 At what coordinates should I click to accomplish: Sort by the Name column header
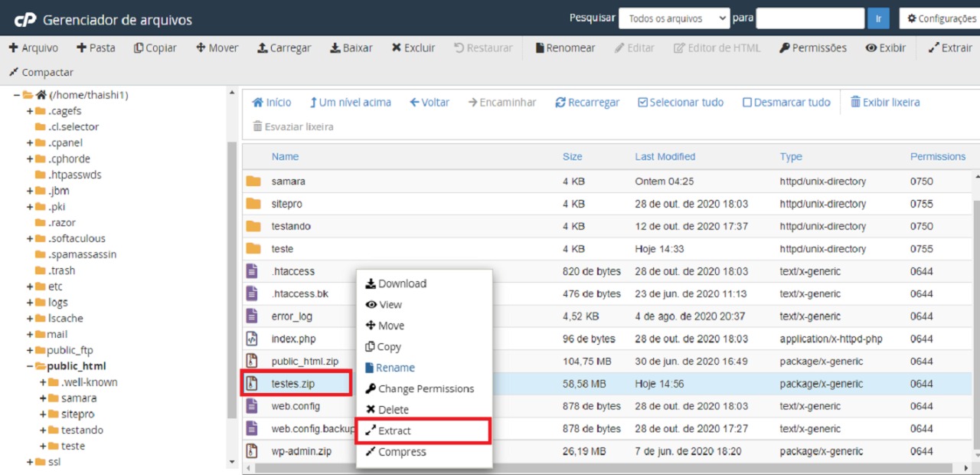(x=285, y=156)
